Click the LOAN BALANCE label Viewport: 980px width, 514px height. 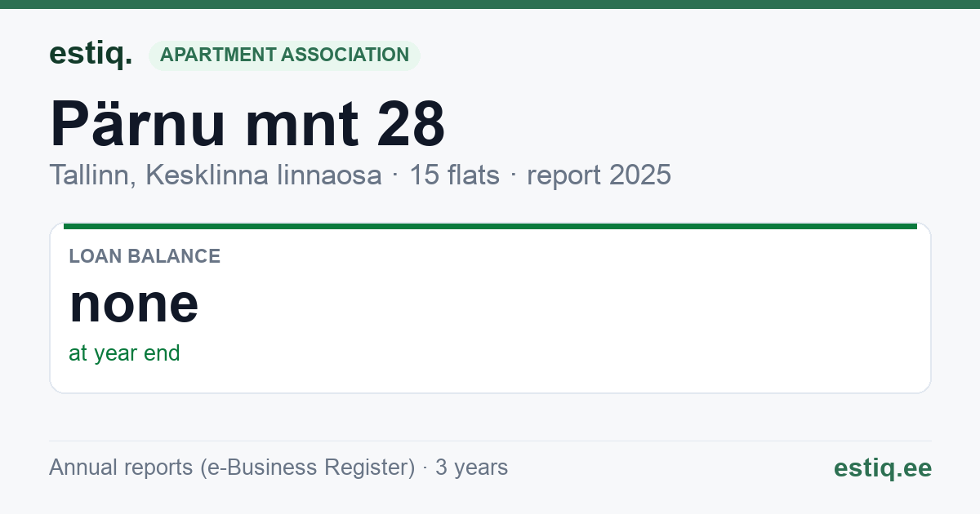(145, 256)
